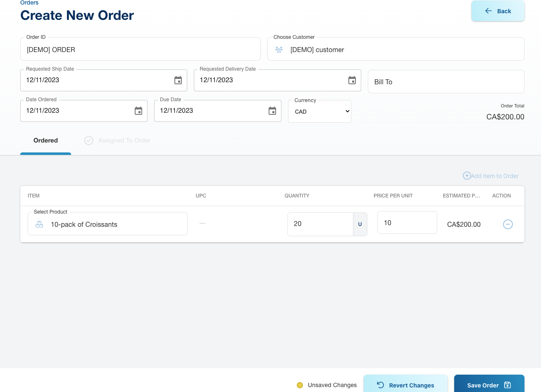
Task: Open the Requested Delivery Date calendar icon
Action: click(352, 80)
